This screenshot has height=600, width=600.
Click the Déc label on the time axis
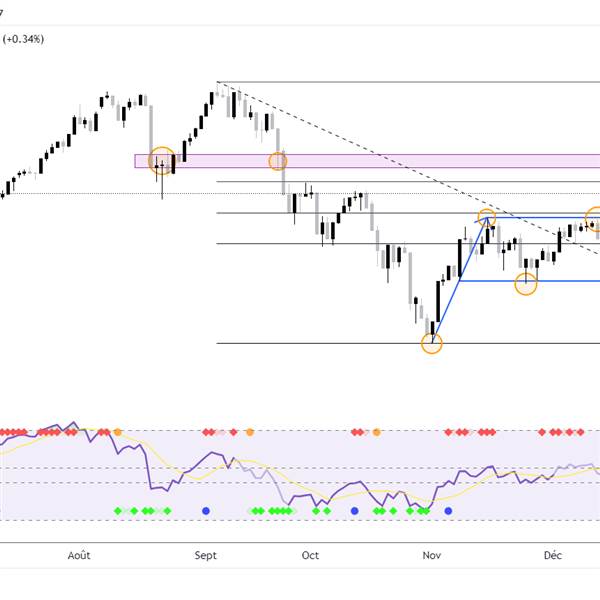tap(553, 555)
